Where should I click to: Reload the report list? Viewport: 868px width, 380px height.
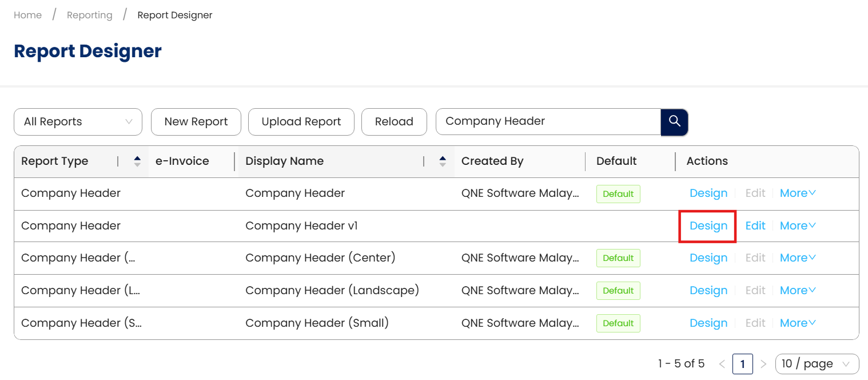[x=394, y=122]
